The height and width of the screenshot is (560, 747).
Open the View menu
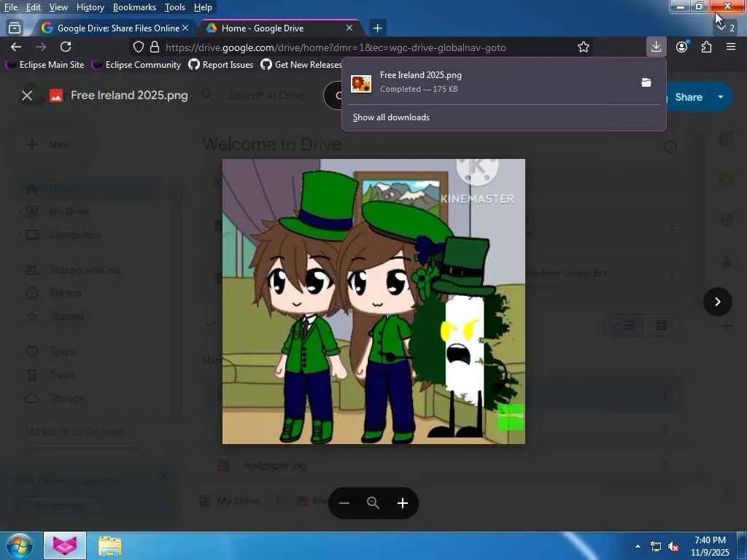point(58,7)
